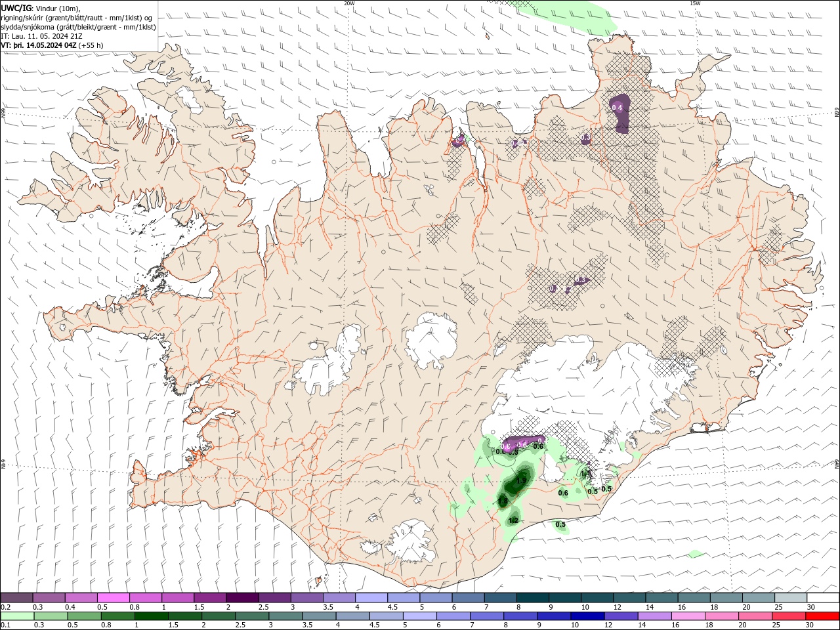Pick the hot pink 20 rain legend swatch

(755, 616)
